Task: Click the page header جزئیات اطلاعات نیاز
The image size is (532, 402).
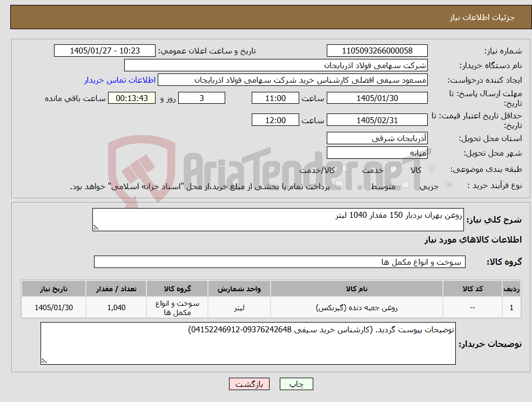Action: click(482, 17)
